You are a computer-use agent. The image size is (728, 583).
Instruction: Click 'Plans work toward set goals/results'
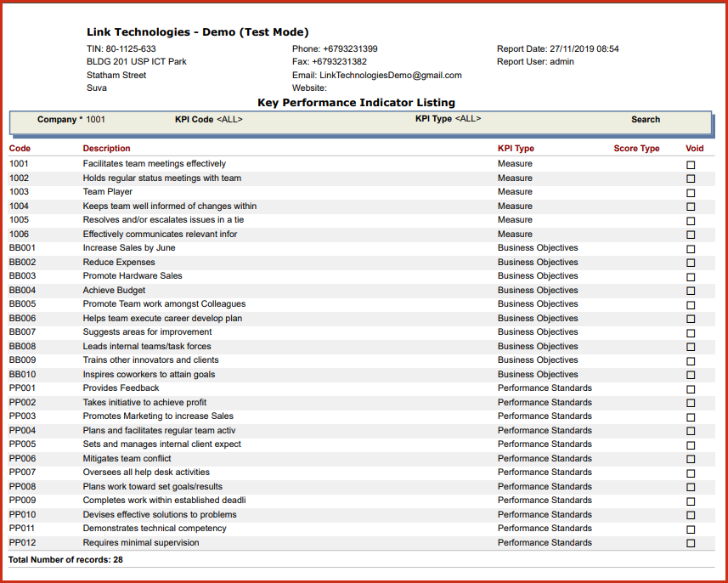(x=153, y=486)
